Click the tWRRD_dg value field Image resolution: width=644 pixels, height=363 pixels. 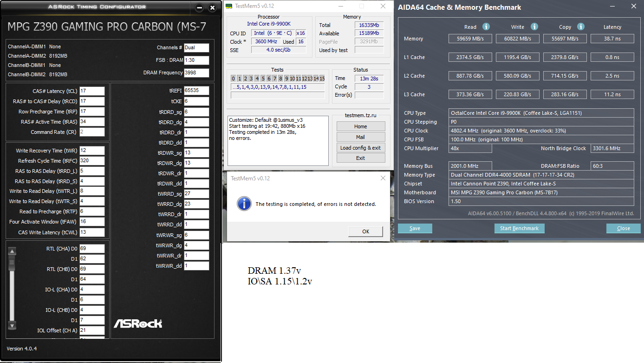196,204
